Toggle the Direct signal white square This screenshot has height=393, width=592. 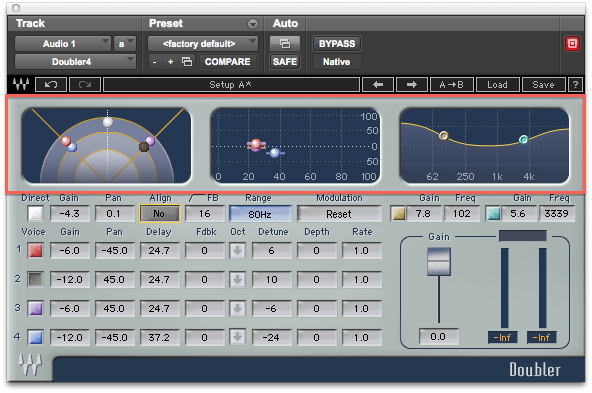35,214
